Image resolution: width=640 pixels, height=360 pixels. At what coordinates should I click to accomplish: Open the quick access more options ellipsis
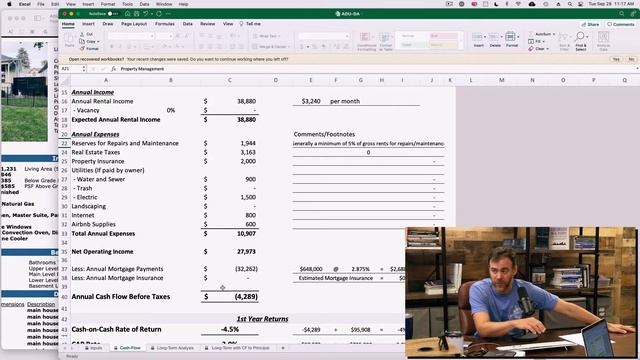click(x=168, y=13)
